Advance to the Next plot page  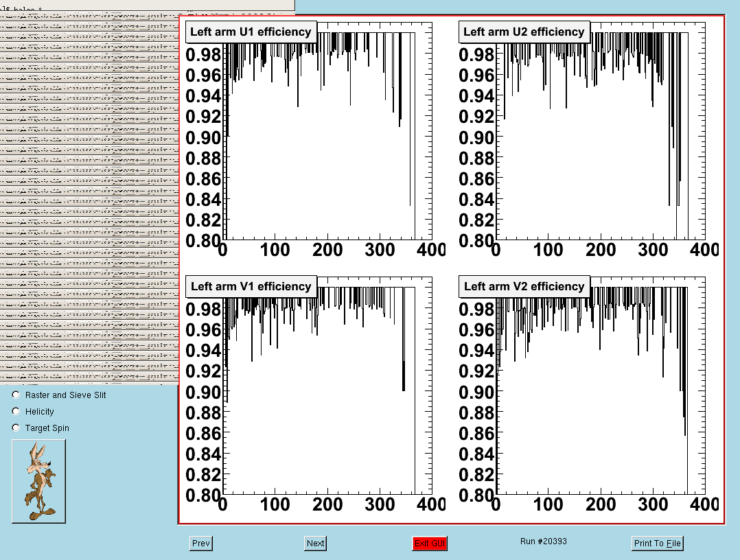point(315,543)
